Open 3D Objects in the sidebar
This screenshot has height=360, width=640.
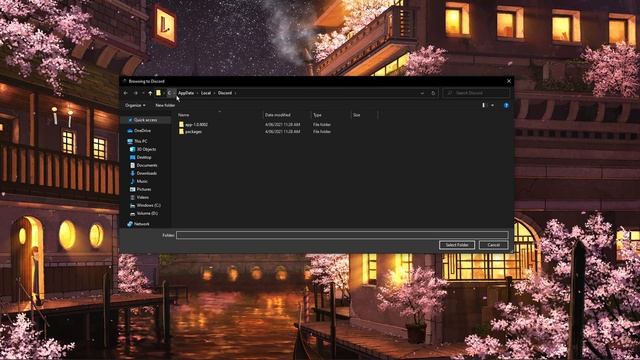tap(146, 149)
